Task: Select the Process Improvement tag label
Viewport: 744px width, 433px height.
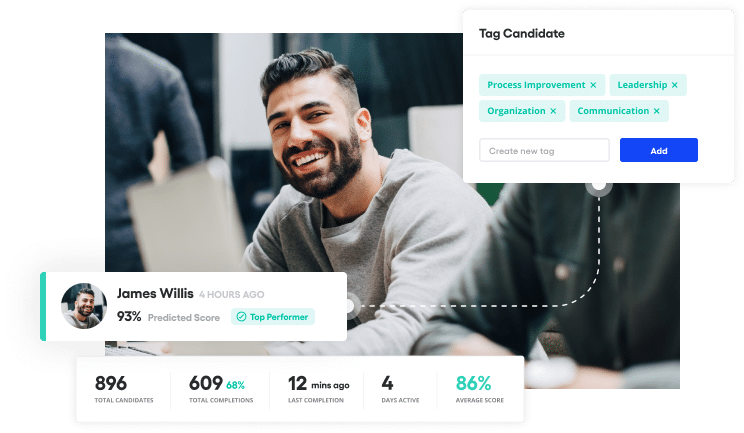Action: pos(536,85)
